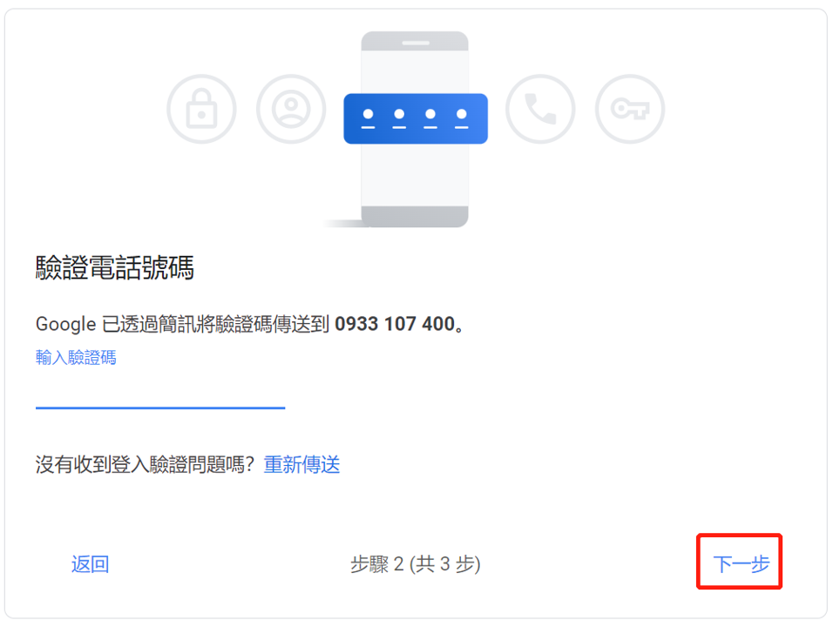The image size is (840, 627).
Task: Click the word Google in the message
Action: point(65,325)
